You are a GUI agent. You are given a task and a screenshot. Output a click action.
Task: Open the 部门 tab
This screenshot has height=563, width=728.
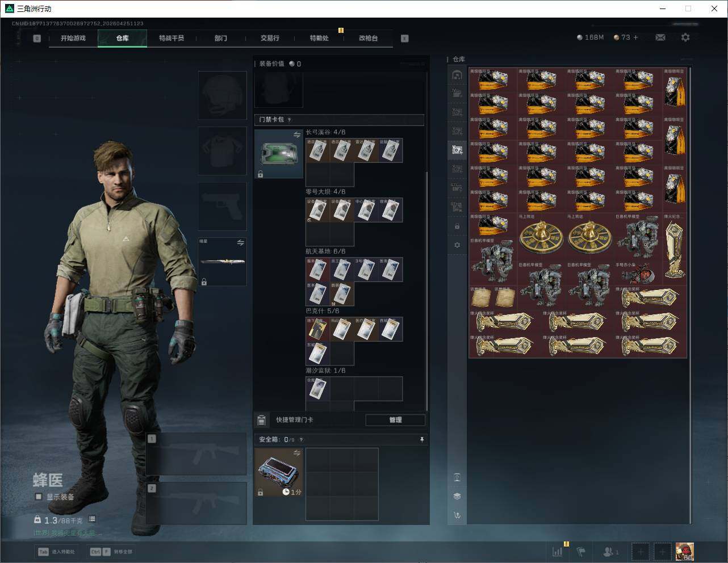click(221, 38)
